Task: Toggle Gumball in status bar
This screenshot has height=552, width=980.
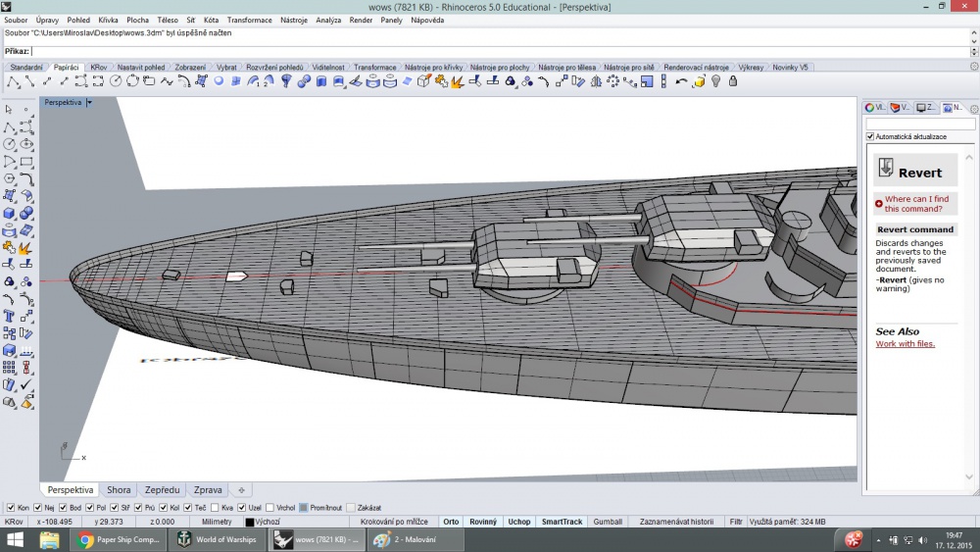Action: (x=608, y=522)
